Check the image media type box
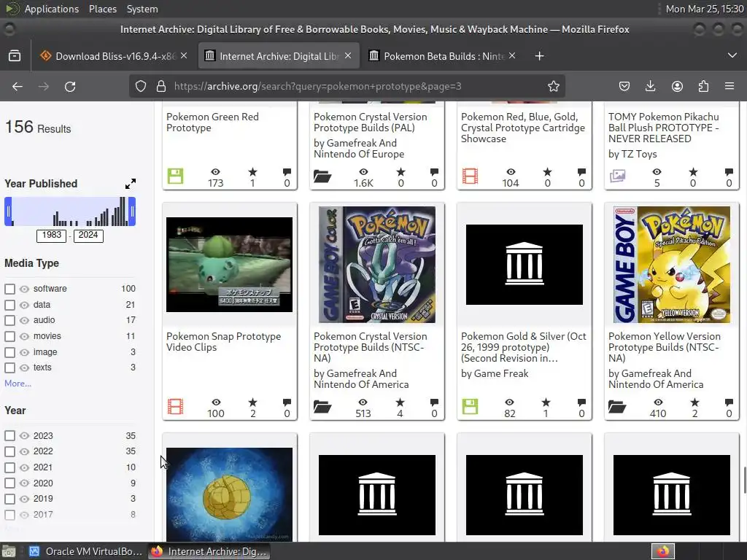This screenshot has width=747, height=560. pyautogui.click(x=9, y=352)
